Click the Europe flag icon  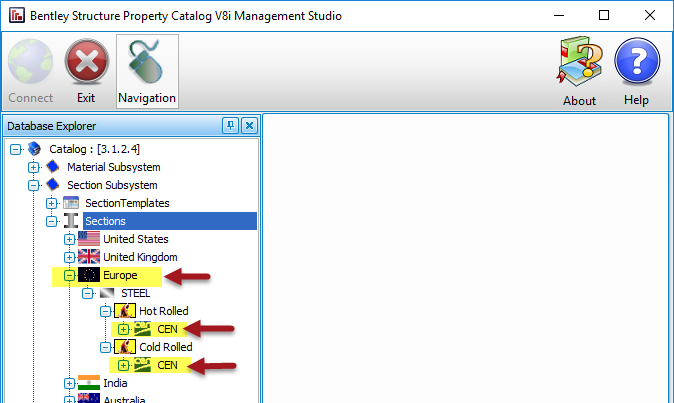coord(89,275)
